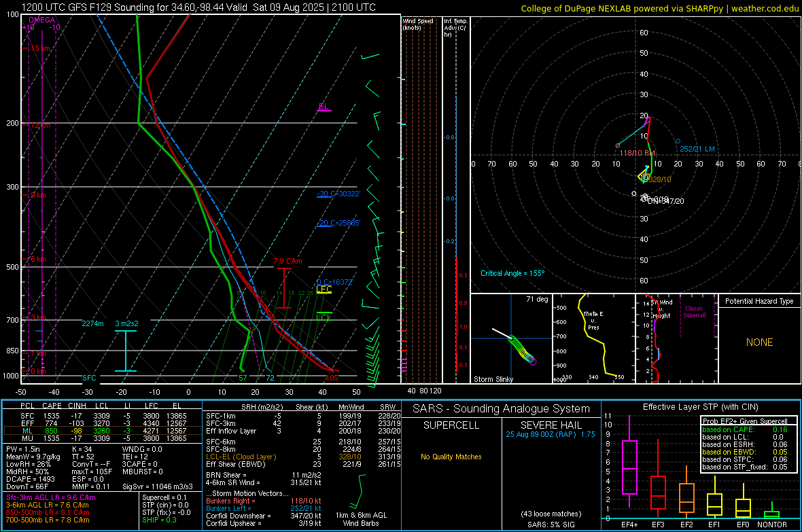This screenshot has height=532, width=802.
Task: Select the MU parcel row
Action: tap(102, 438)
